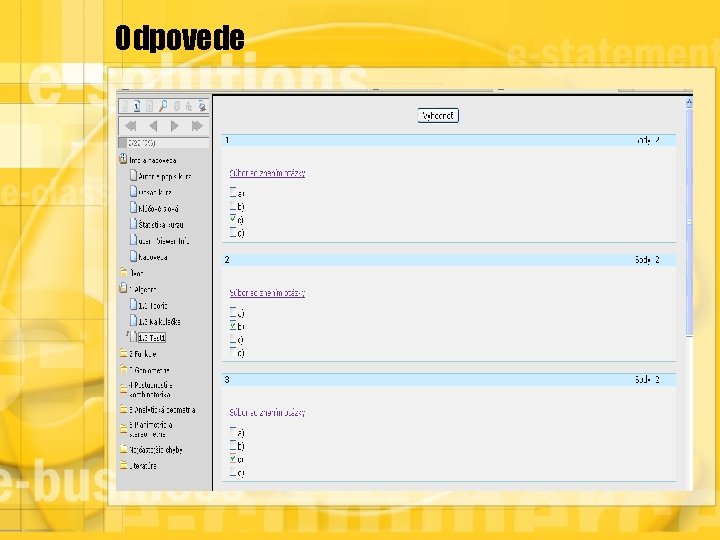The height and width of the screenshot is (540, 720).
Task: Open the Štatistika kurzu page
Action: (x=161, y=225)
